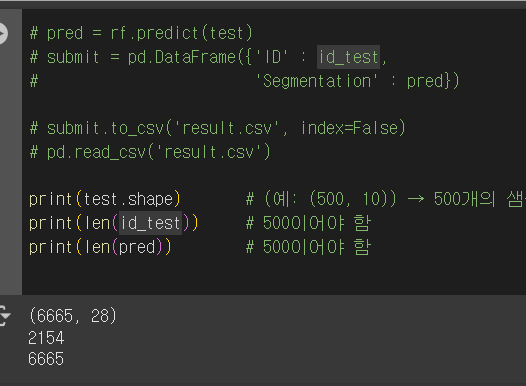Click the 'Segmentation' string in the comment
Screen dimensions: 526x386
coord(317,81)
